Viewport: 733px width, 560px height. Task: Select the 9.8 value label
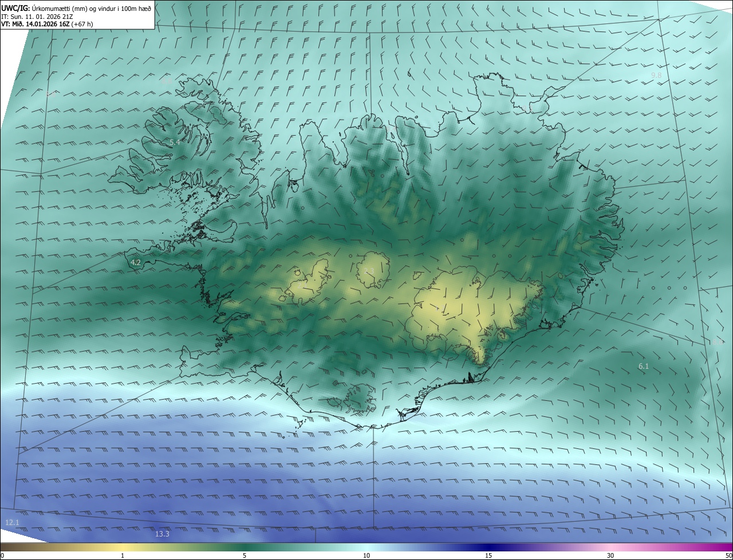pos(656,76)
